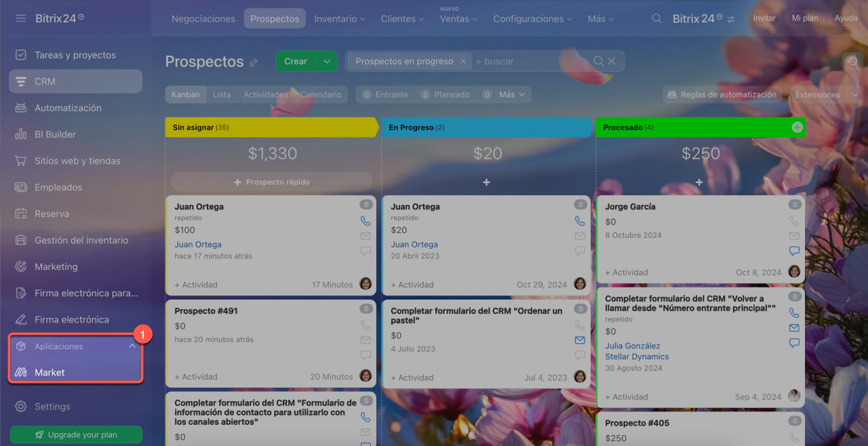Image resolution: width=868 pixels, height=446 pixels.
Task: Click Upgrade your plan button
Action: coord(76,434)
